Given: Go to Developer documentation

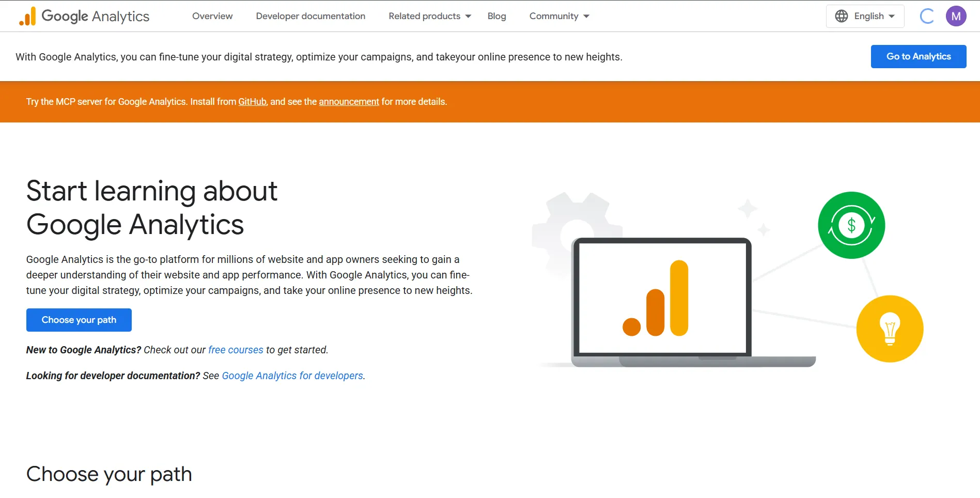Looking at the screenshot, I should [x=310, y=16].
